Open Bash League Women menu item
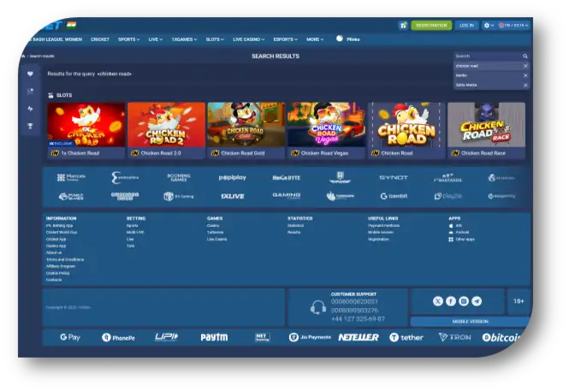Screen dimensions: 569x392 [x=56, y=39]
